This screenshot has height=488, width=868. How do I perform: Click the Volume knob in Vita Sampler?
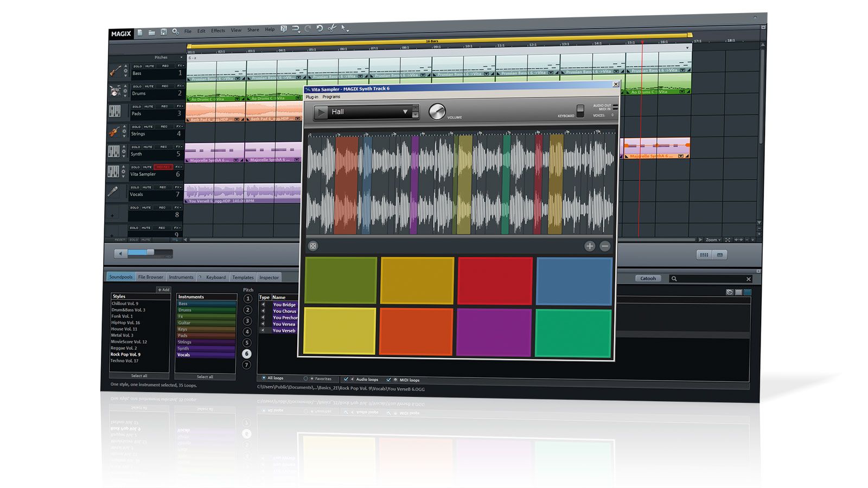[x=437, y=112]
